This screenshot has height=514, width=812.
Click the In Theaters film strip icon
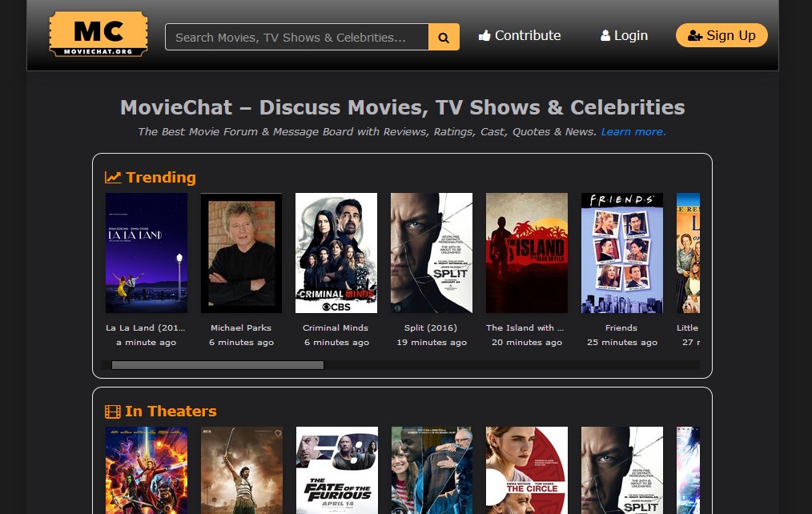pos(112,412)
